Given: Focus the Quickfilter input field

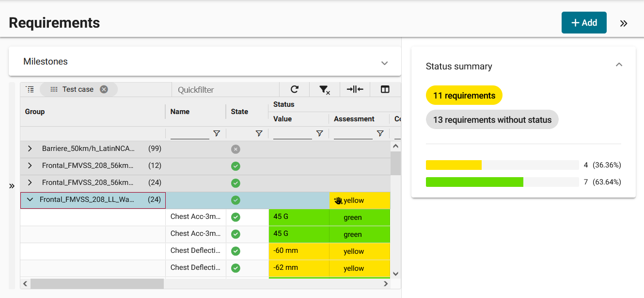Looking at the screenshot, I should 225,89.
